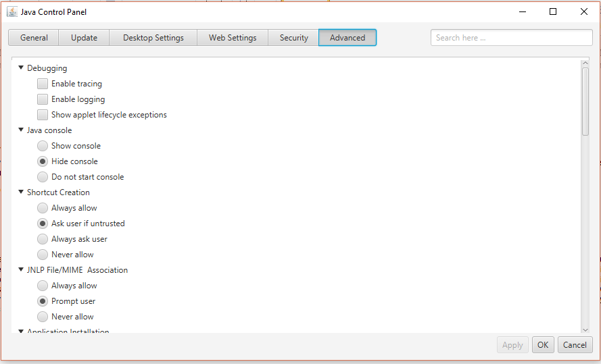The width and height of the screenshot is (601, 364).
Task: Click the scrollbar up arrow
Action: click(x=585, y=63)
